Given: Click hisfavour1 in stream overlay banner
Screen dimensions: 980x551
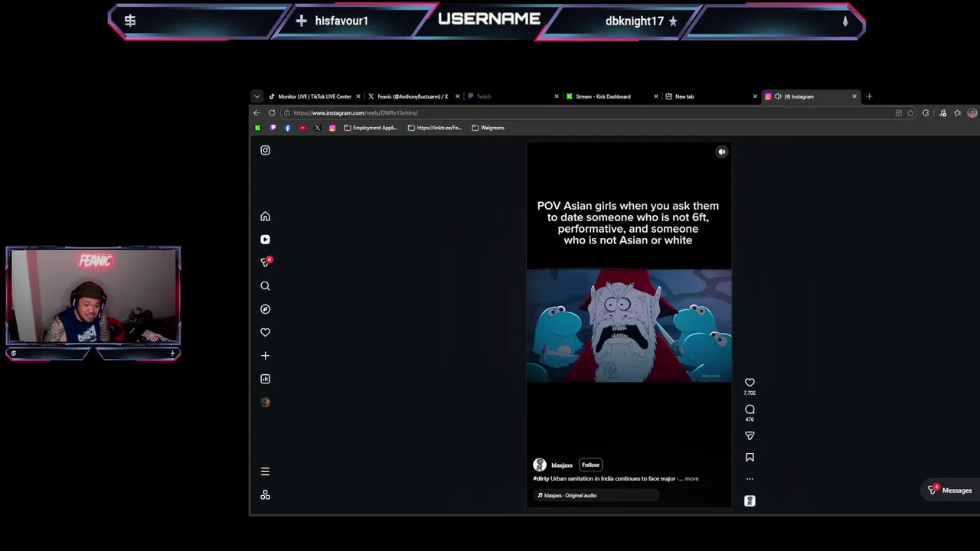Looking at the screenshot, I should pos(341,21).
